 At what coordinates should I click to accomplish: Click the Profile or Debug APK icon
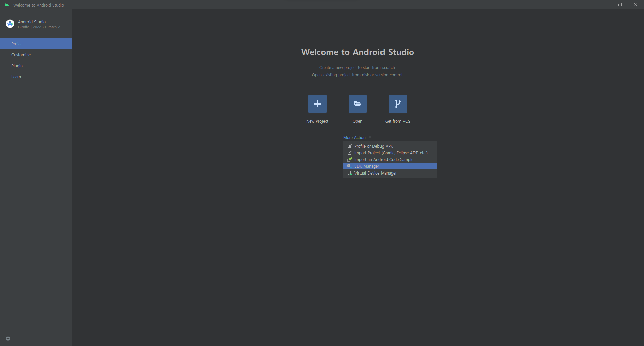349,146
